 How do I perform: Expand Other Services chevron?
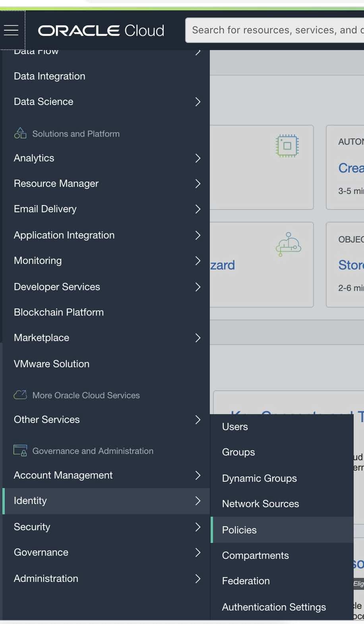[198, 420]
